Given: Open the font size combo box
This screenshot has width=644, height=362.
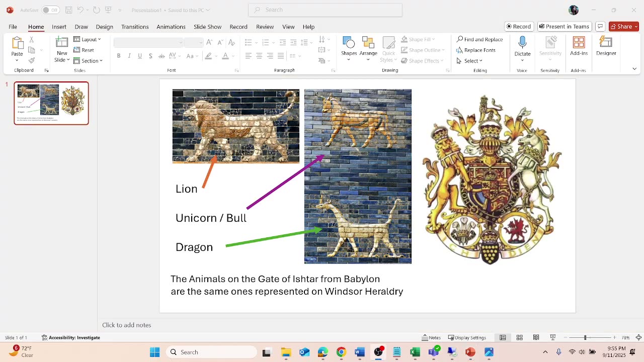Looking at the screenshot, I should coord(194,43).
